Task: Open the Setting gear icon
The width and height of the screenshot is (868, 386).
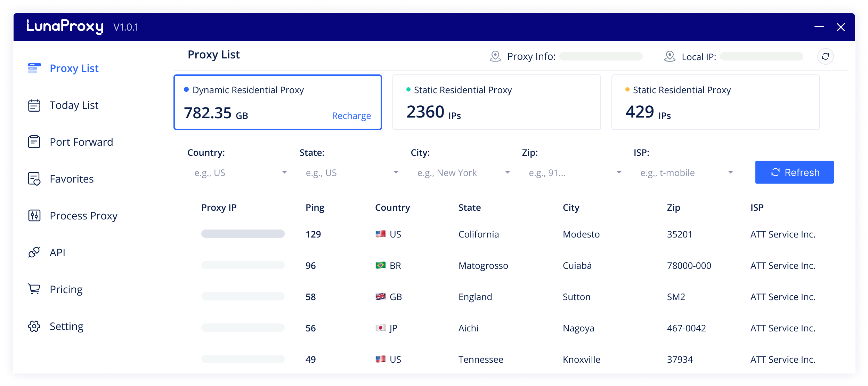Action: pyautogui.click(x=34, y=326)
